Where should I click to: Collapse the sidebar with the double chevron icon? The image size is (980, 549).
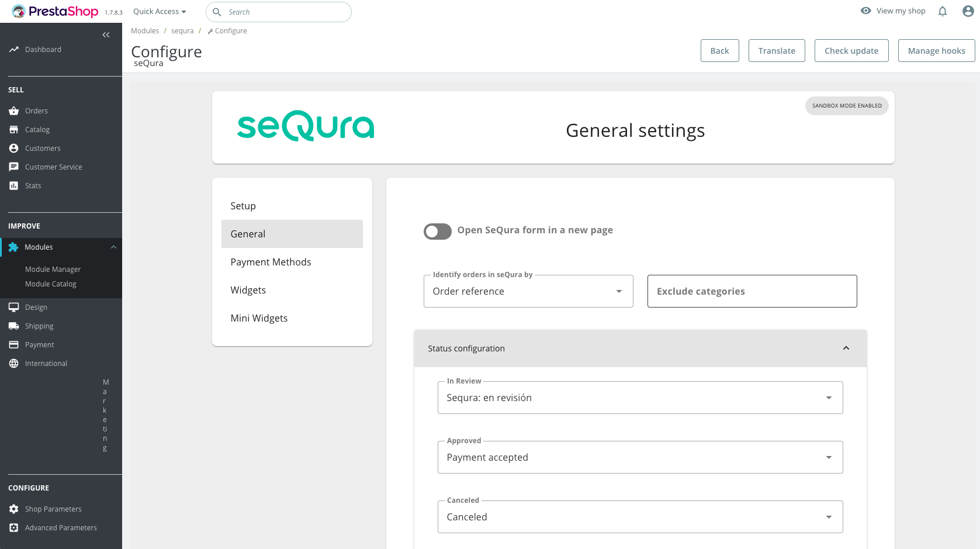[x=106, y=35]
